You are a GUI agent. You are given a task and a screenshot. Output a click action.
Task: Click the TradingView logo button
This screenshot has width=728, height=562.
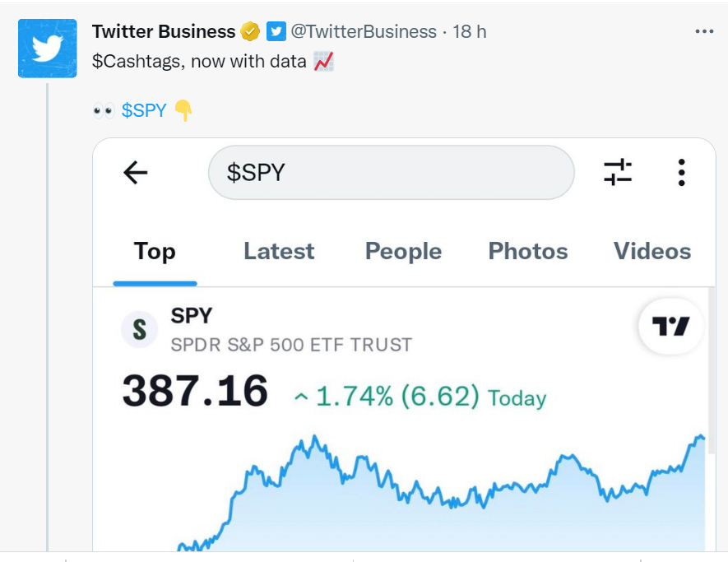pos(670,327)
